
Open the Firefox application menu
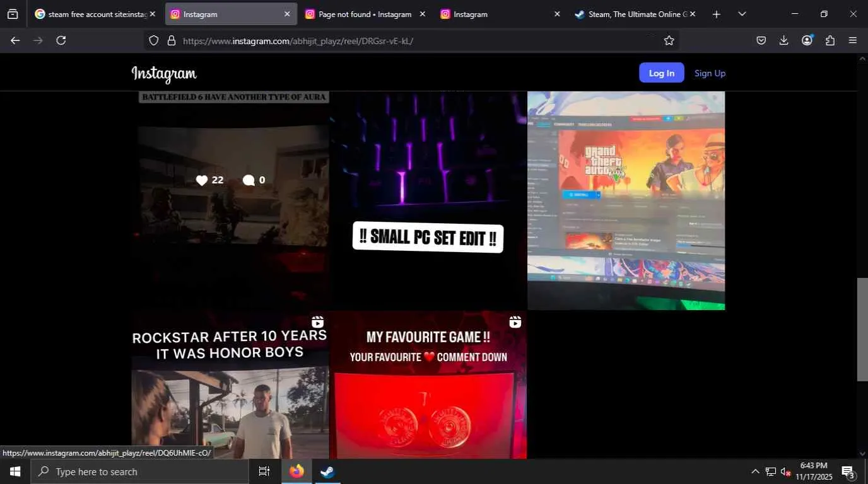(853, 40)
